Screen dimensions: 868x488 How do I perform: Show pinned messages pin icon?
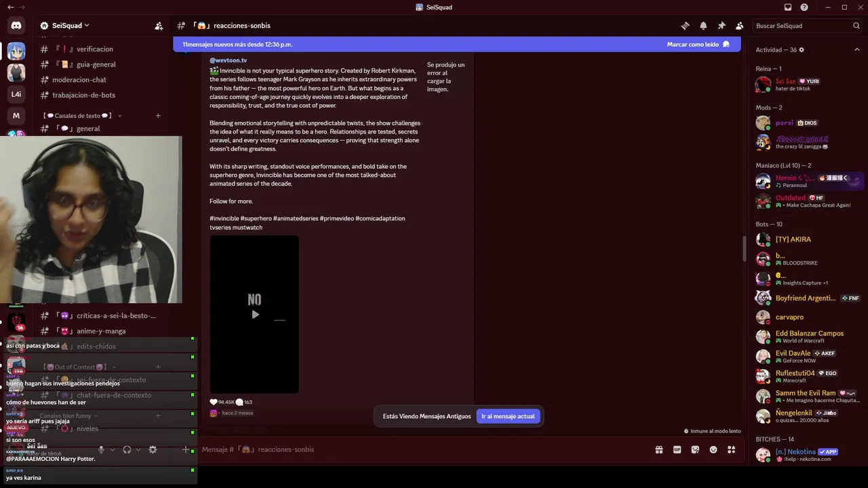[722, 26]
